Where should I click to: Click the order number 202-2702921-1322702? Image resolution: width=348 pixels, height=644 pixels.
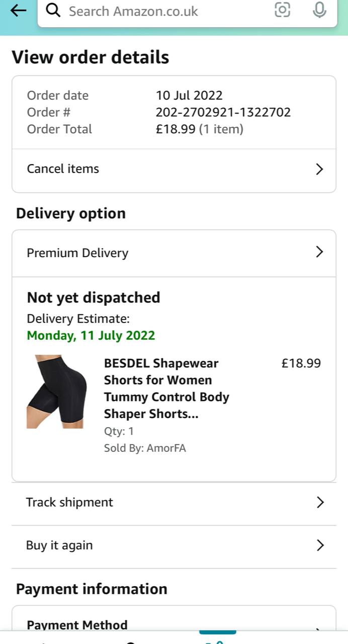tap(223, 112)
